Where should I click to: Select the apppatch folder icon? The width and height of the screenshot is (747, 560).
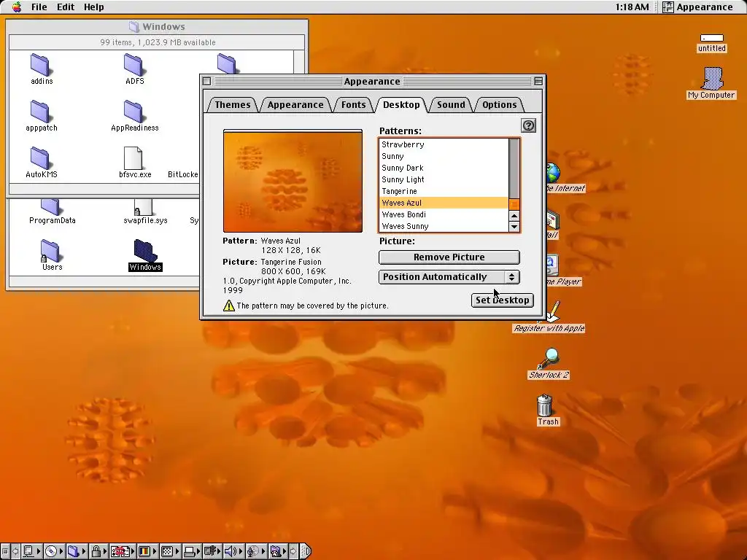(40, 112)
